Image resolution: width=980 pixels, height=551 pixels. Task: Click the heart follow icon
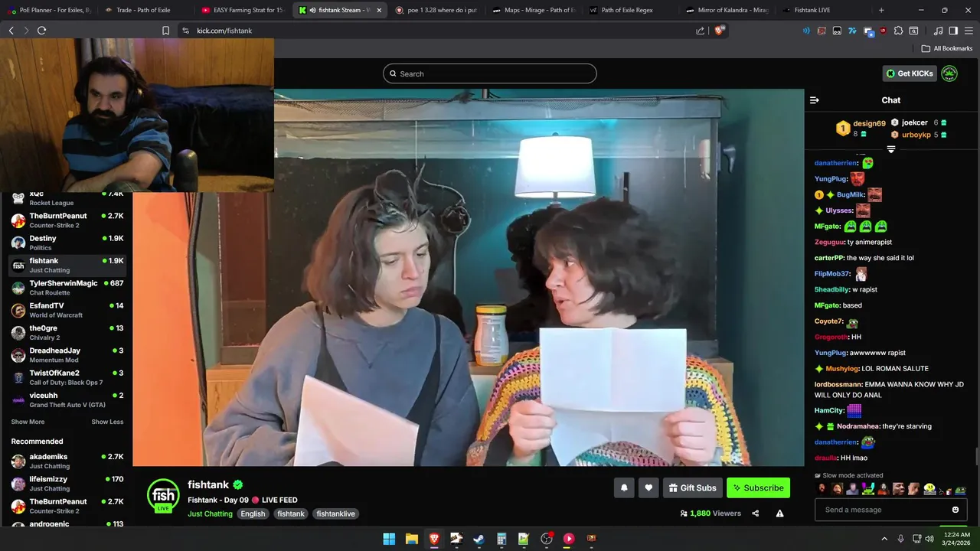click(648, 487)
